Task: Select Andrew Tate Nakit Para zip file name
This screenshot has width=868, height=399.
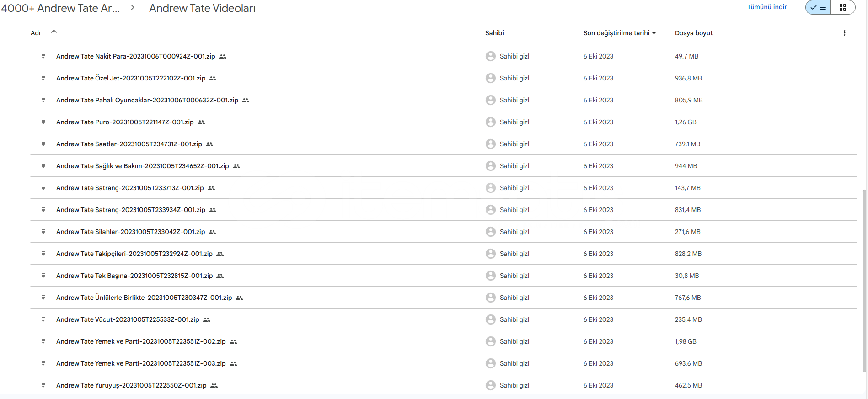Action: pyautogui.click(x=135, y=56)
